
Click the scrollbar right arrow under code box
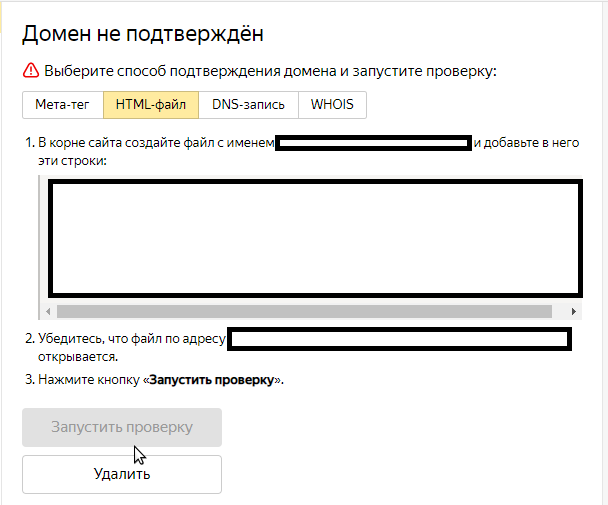(x=574, y=311)
